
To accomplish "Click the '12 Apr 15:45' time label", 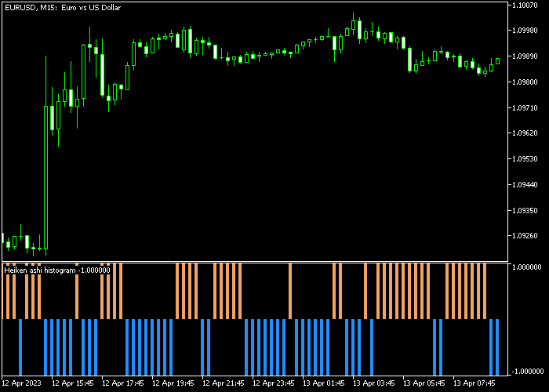I will [73, 383].
